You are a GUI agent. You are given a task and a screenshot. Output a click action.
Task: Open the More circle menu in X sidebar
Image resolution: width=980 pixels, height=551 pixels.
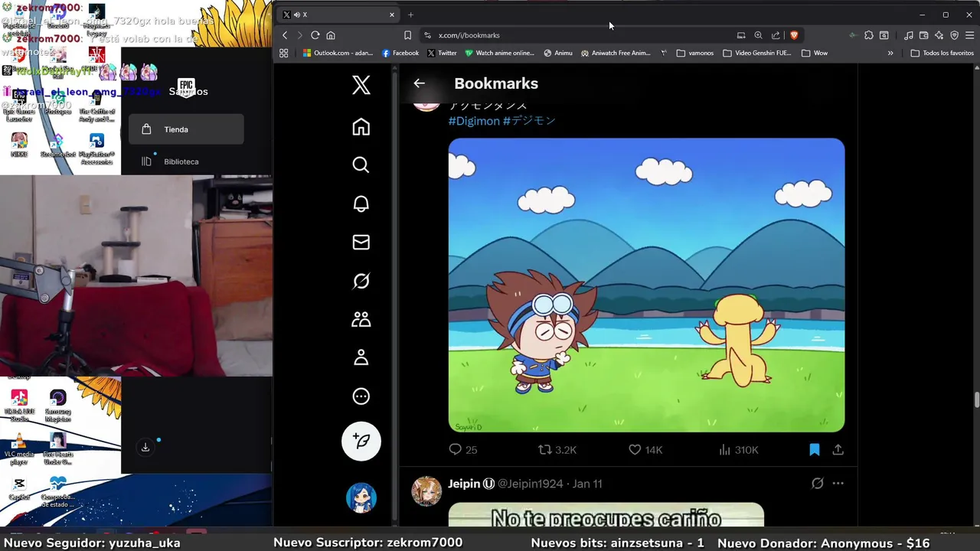click(x=361, y=396)
